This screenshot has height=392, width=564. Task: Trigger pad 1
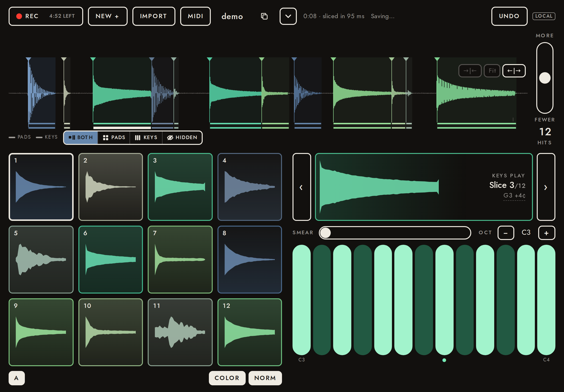click(41, 187)
